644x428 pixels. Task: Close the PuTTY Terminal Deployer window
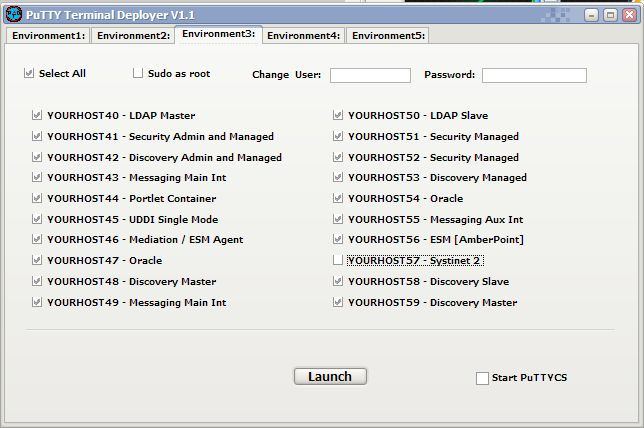(x=628, y=15)
